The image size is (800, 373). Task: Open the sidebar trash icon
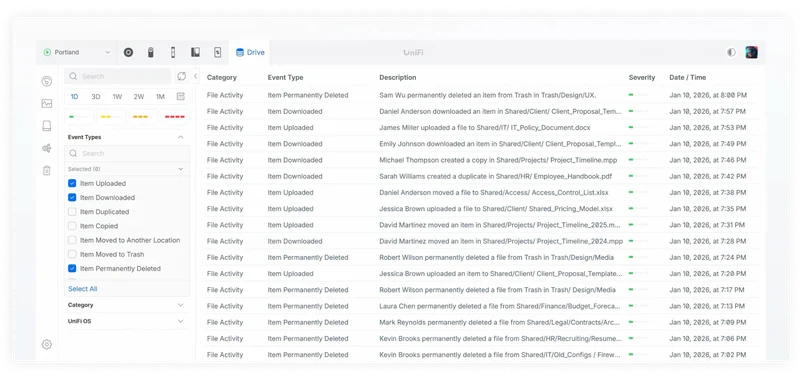(47, 170)
